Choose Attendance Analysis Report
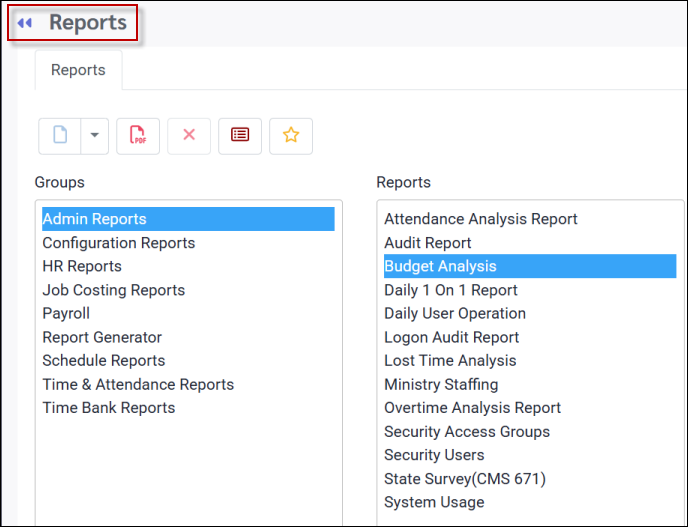 [x=530, y=219]
